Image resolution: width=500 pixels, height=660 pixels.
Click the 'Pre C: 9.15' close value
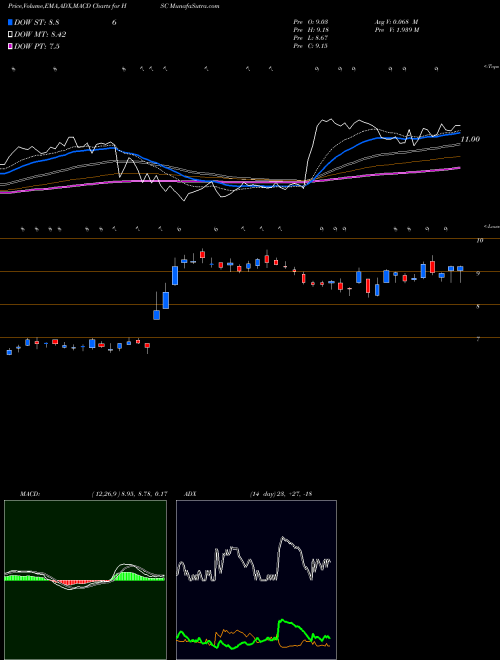(x=311, y=46)
